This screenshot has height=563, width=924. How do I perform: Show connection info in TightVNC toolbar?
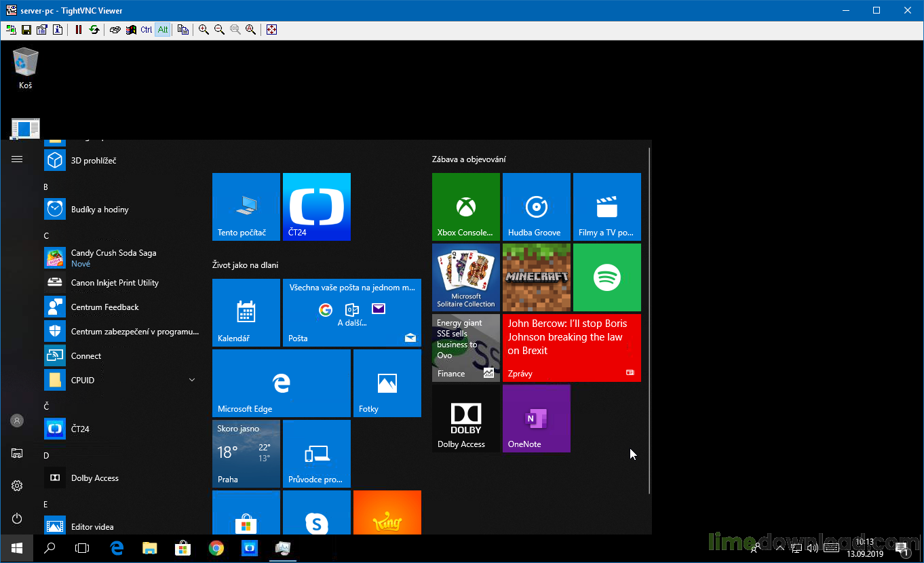[x=58, y=30]
